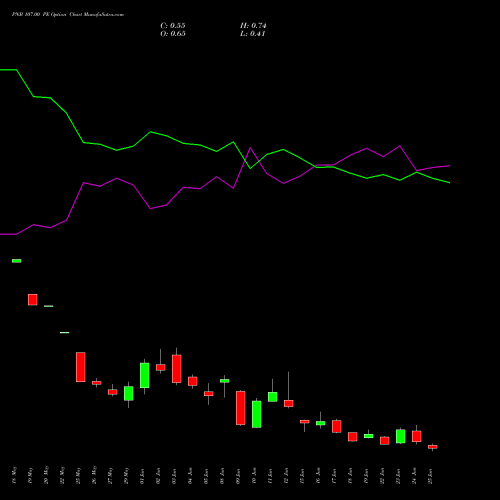Viewport: 500px width, 500px height.
Task: Select the red candle above 24 Jun
Action: pos(417,436)
